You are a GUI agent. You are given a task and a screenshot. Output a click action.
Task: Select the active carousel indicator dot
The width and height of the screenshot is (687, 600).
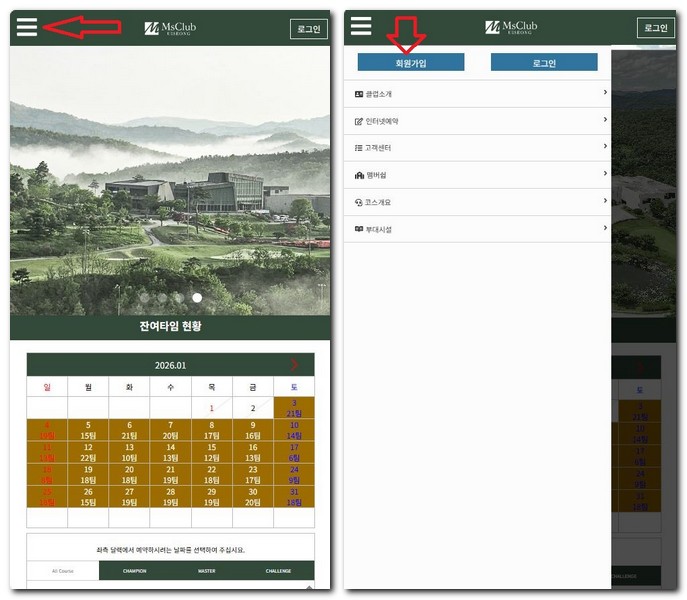click(197, 298)
